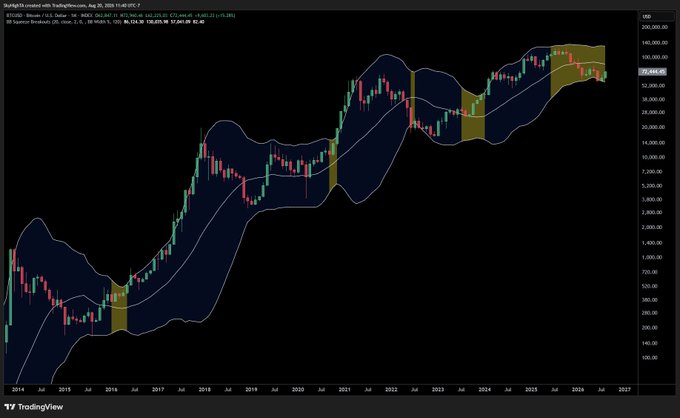The height and width of the screenshot is (418, 680).
Task: Select the BTCUSD Bitcoin / U.S. Dollar legend title
Action: [49, 15]
